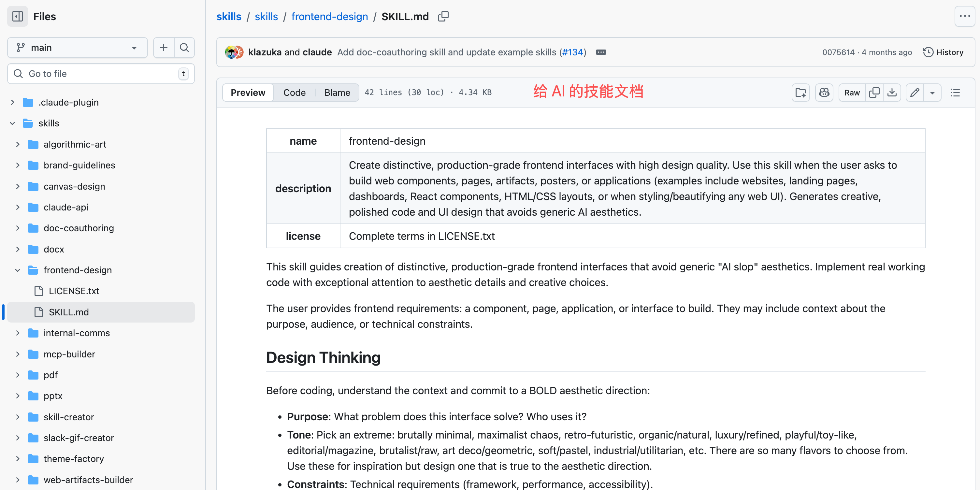Download the raw file icon
The height and width of the screenshot is (490, 980).
(892, 93)
